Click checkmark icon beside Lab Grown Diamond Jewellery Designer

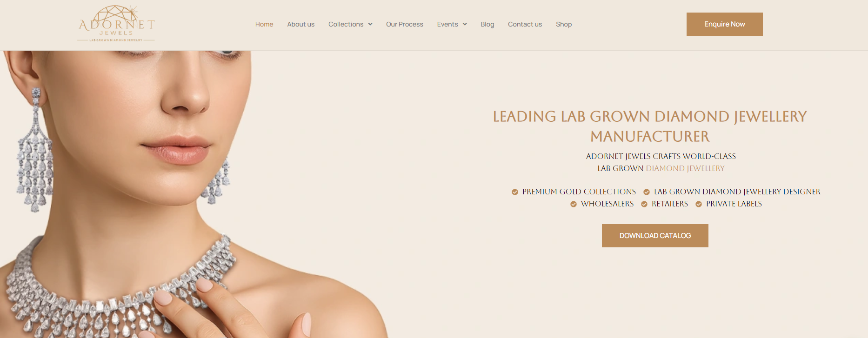(647, 192)
